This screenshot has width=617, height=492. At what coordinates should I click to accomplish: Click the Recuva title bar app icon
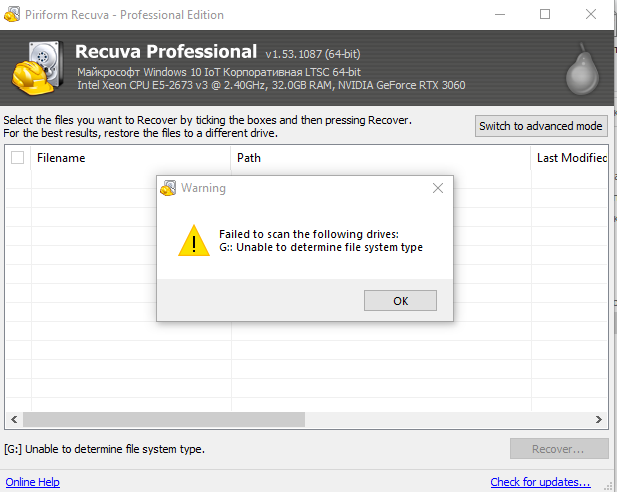point(10,15)
